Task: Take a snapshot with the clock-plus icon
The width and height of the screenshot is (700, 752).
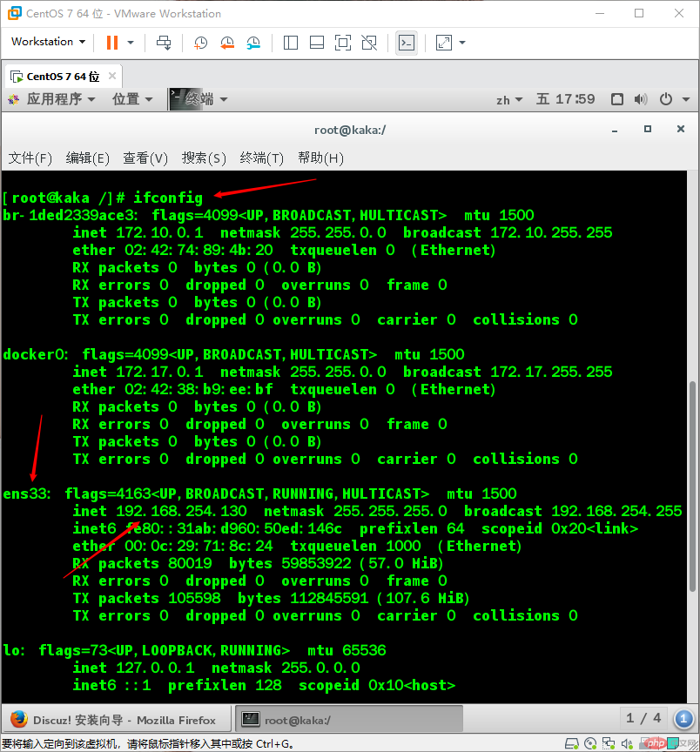Action: (200, 42)
